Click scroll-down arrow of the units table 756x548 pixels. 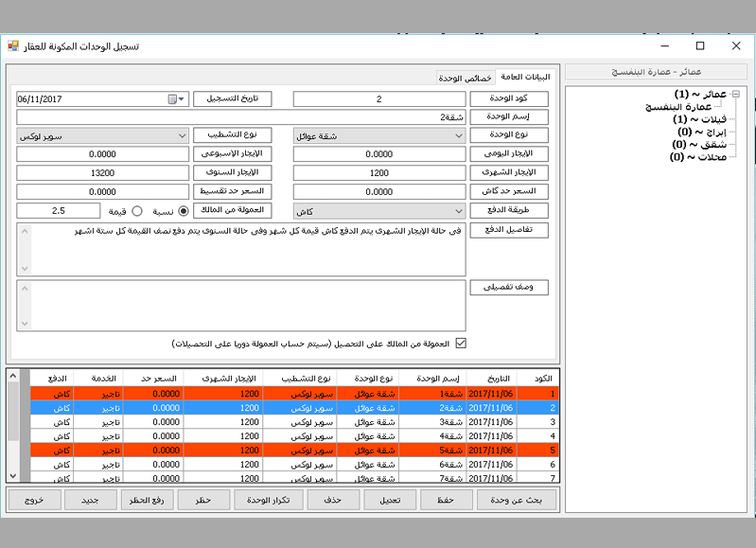point(13,476)
